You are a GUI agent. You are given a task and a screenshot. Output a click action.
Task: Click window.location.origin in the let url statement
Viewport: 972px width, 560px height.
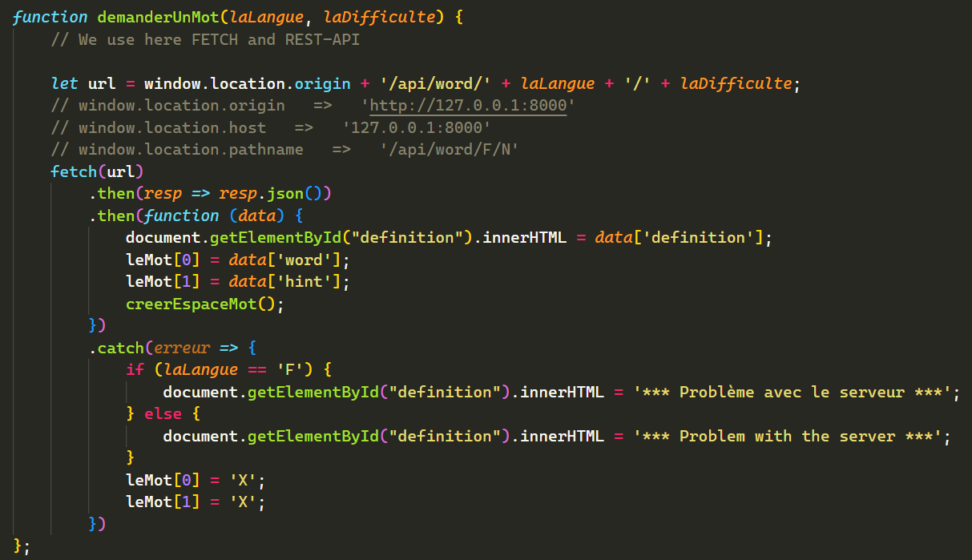click(248, 83)
